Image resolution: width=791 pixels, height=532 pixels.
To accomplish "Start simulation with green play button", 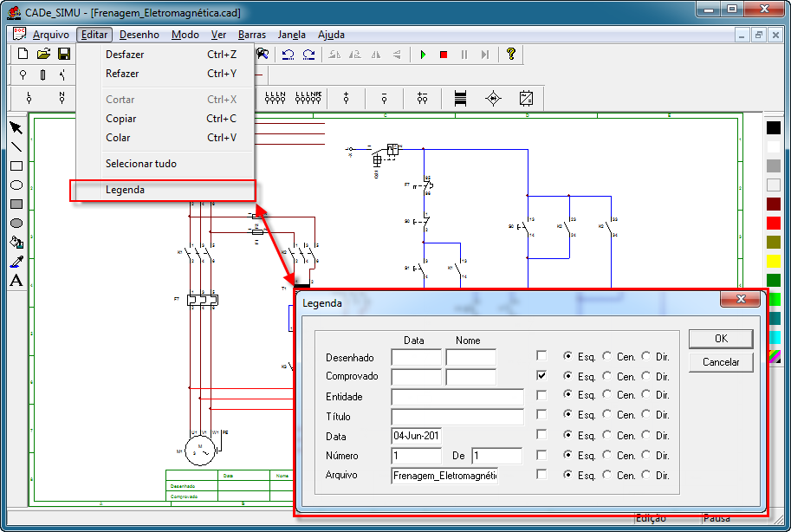I will (x=423, y=55).
